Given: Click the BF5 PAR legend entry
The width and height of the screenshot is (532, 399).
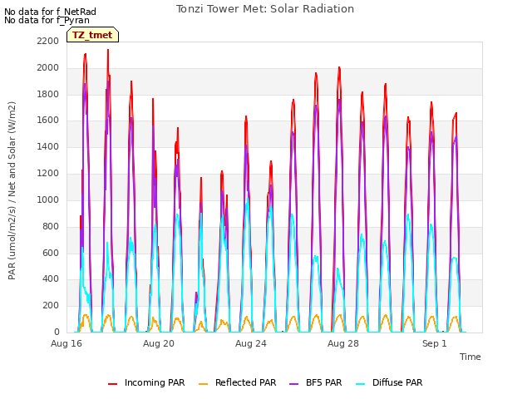Looking at the screenshot, I should [x=316, y=382].
